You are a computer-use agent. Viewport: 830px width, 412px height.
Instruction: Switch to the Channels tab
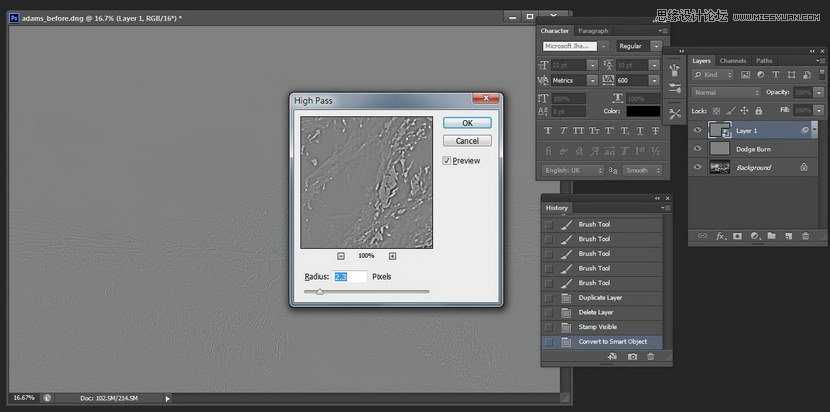[733, 61]
